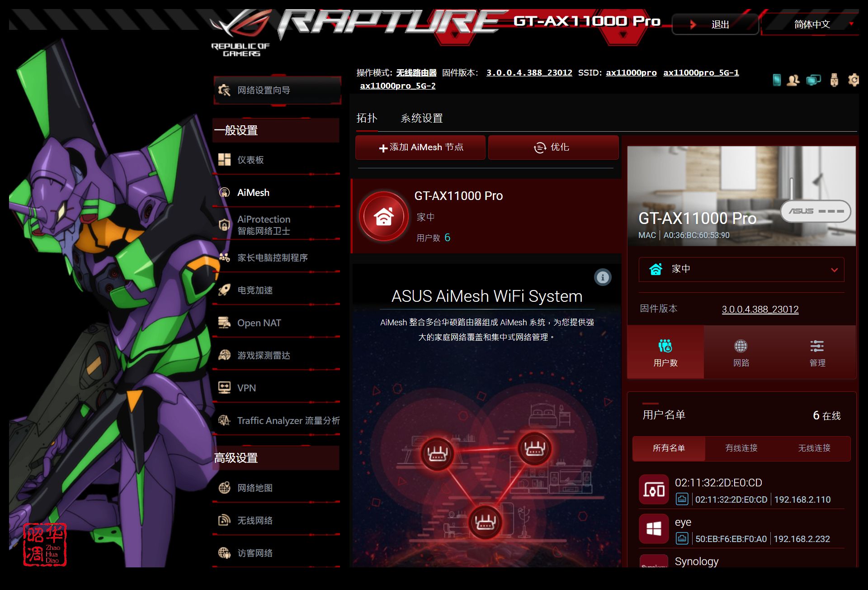Image resolution: width=868 pixels, height=590 pixels.
Task: Click the 优化 optimize button
Action: [x=553, y=147]
